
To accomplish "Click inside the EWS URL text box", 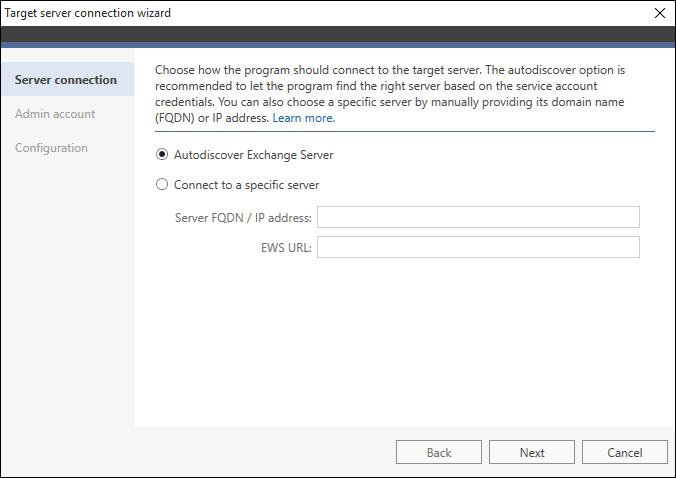I will click(x=478, y=247).
